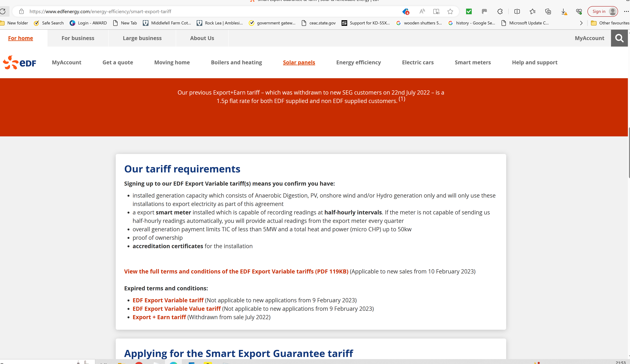
Task: Open the New Tab bookmark
Action: (x=125, y=23)
